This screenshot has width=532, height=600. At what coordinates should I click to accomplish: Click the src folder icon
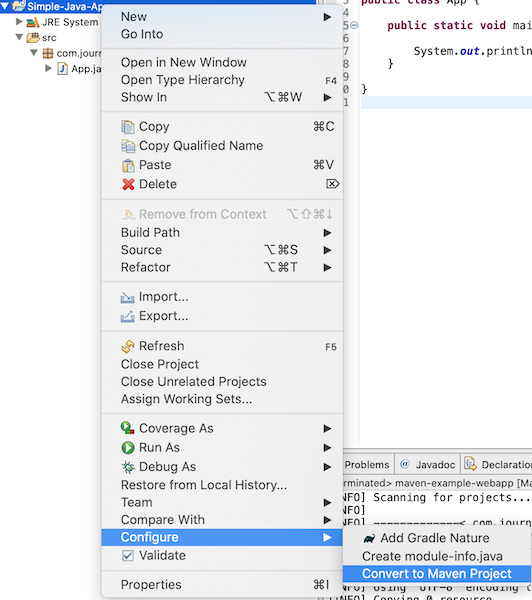tap(33, 38)
